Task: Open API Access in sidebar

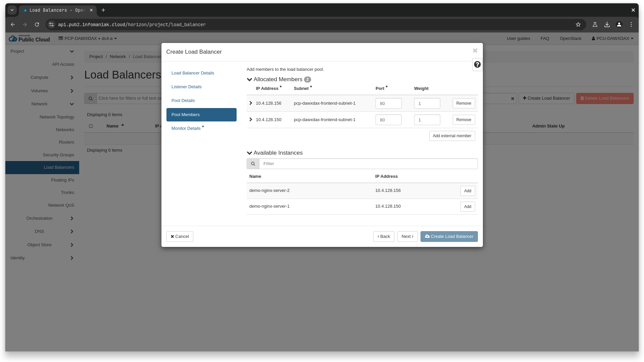Action: [63, 64]
